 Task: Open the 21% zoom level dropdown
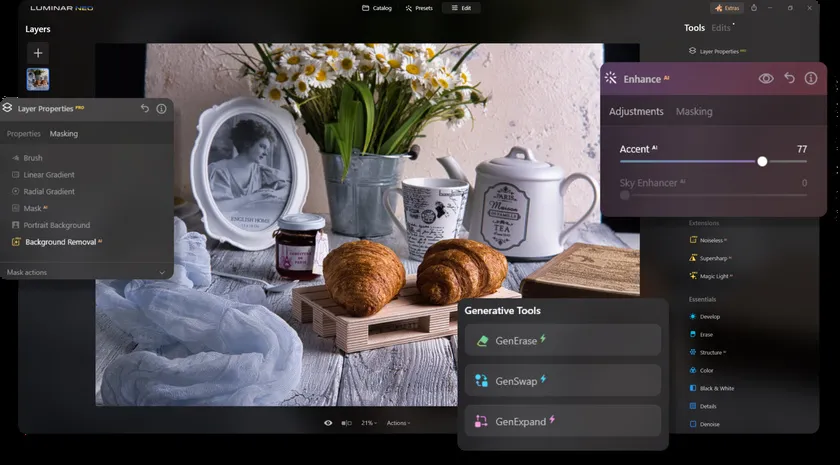click(x=369, y=423)
